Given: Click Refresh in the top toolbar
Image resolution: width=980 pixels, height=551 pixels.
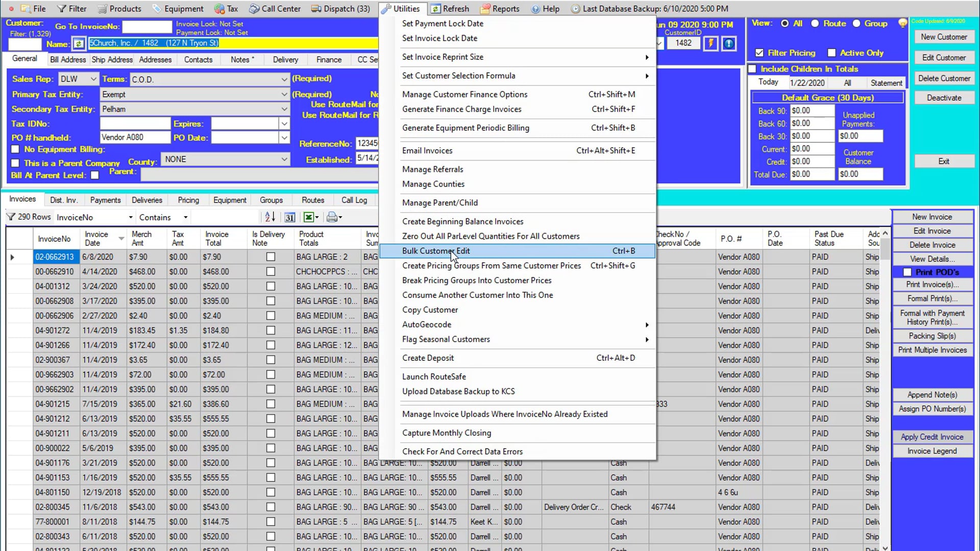Looking at the screenshot, I should pyautogui.click(x=450, y=9).
